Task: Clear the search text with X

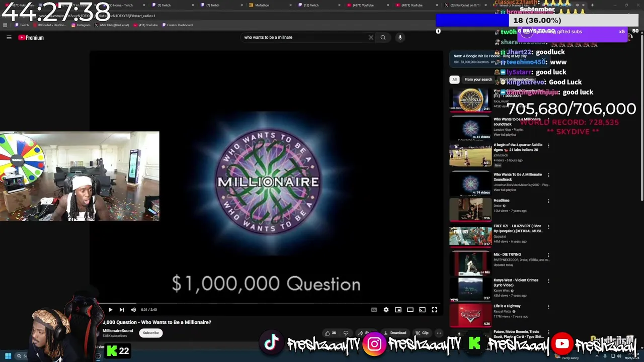Action: click(x=371, y=37)
